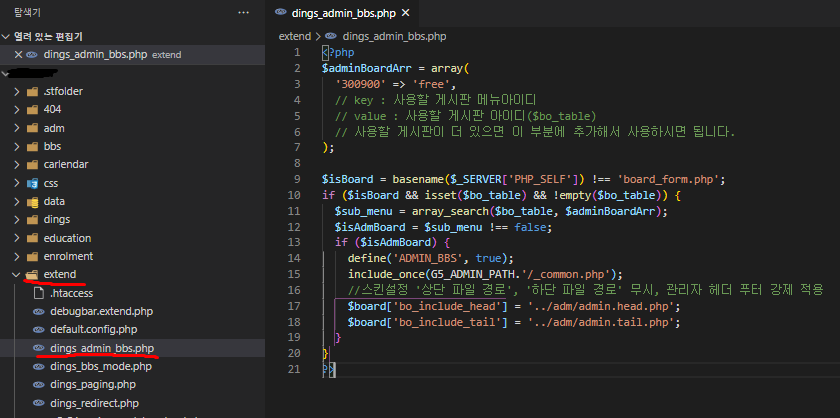This screenshot has height=418, width=840.
Task: Open default.config.php from the file tree
Action: (x=93, y=329)
